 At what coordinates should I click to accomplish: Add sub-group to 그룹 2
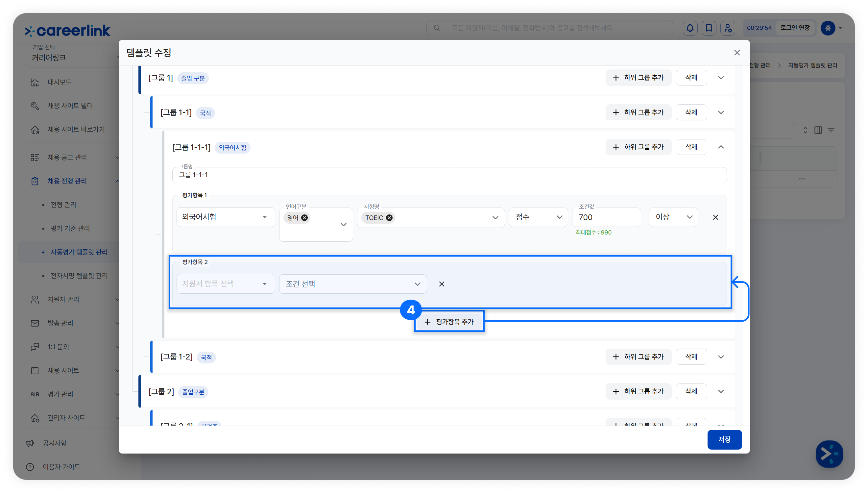pos(638,391)
